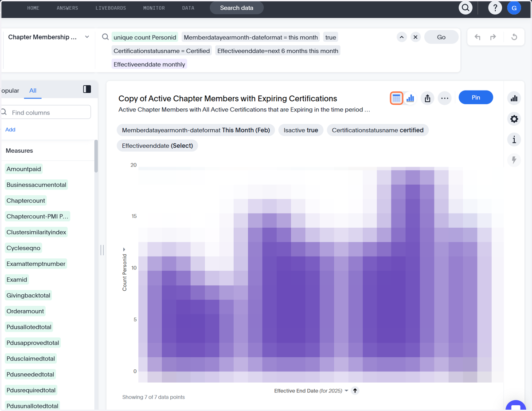Click the Isactive true filter chip
Image resolution: width=532 pixels, height=411 pixels.
point(301,130)
